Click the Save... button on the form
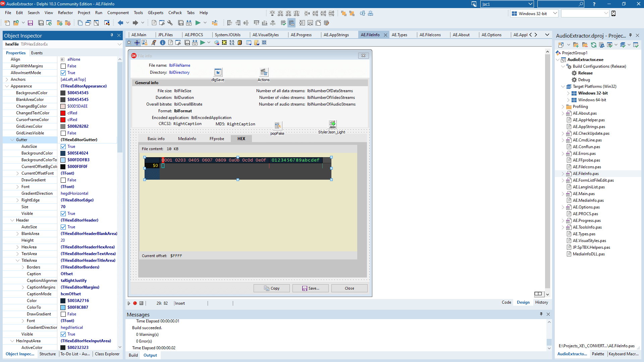The height and width of the screenshot is (362, 644). 311,288
